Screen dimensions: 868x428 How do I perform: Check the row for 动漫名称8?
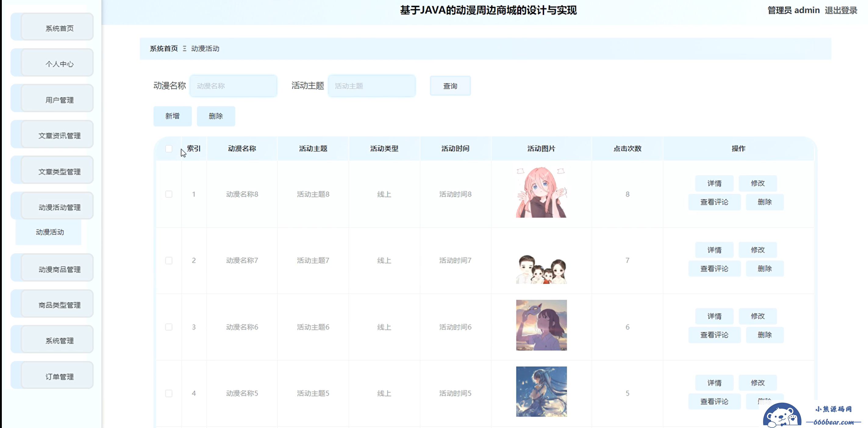169,194
